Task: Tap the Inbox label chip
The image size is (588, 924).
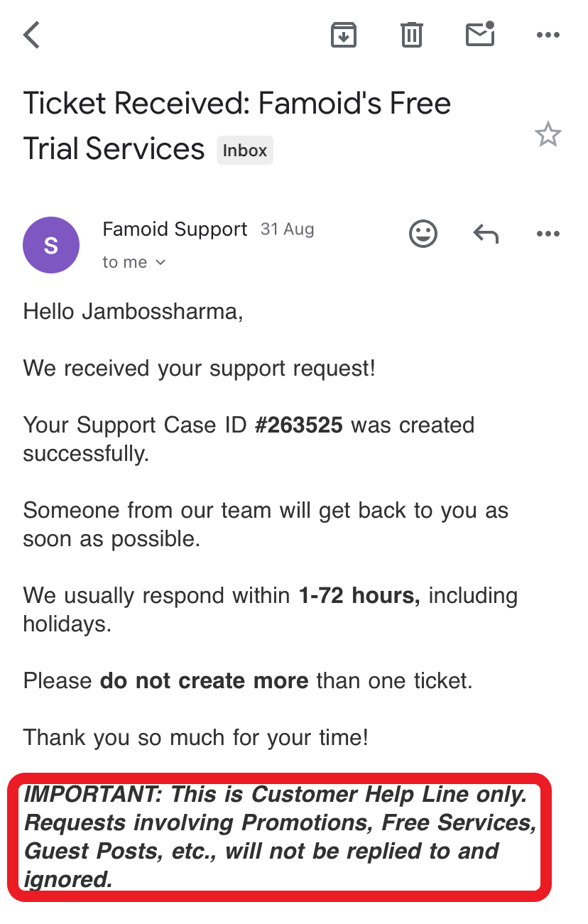Action: click(245, 151)
